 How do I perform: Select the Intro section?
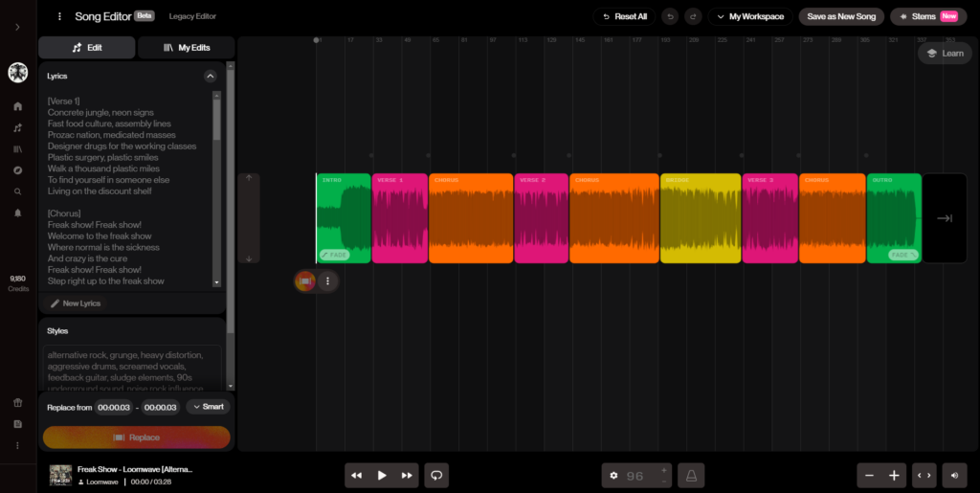(345, 218)
